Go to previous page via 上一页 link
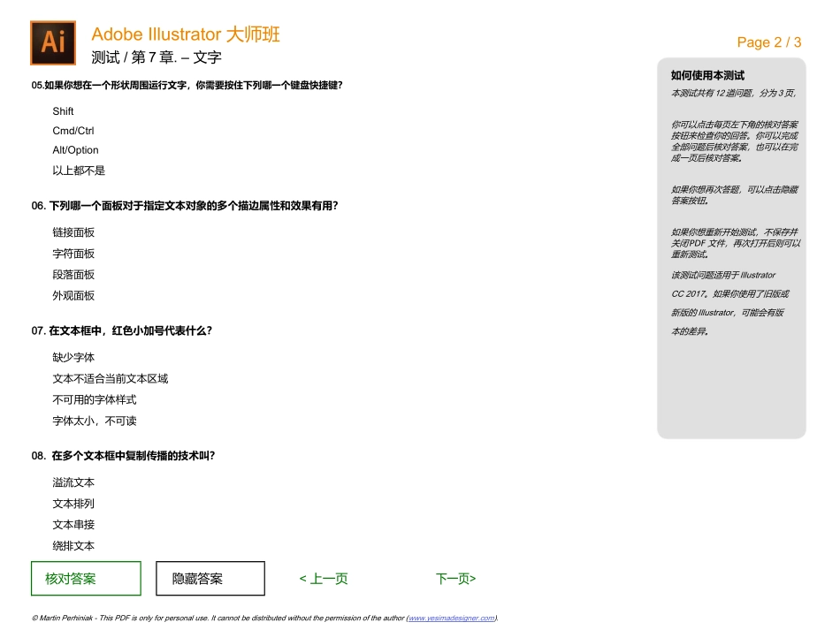Image resolution: width=840 pixels, height=630 pixels. pyautogui.click(x=325, y=578)
